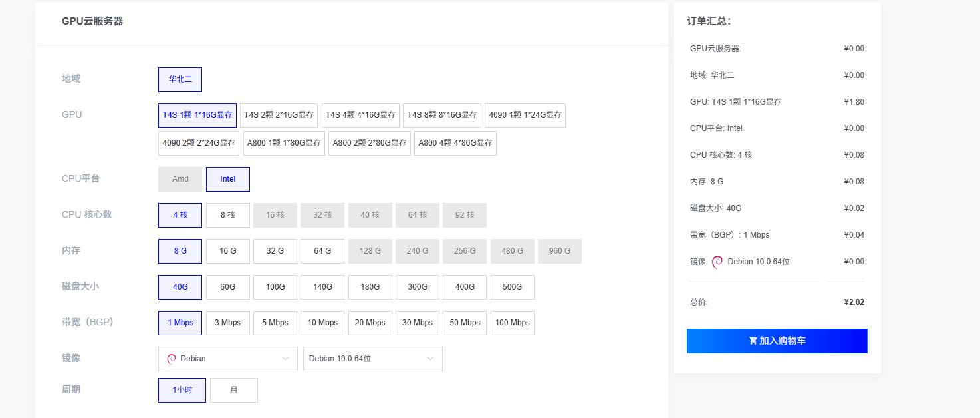Image resolution: width=980 pixels, height=418 pixels.
Task: Select the 4090 1颗 1*24G显存 GPU option
Action: [525, 115]
